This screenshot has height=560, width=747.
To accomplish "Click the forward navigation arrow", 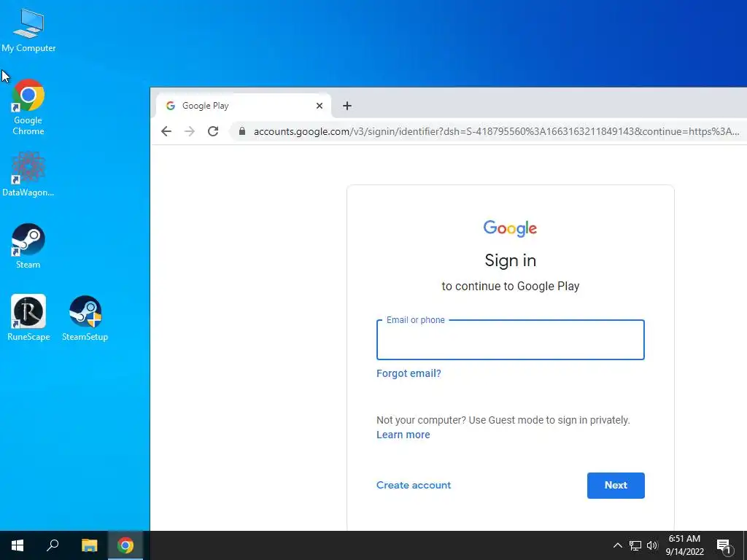I will click(190, 131).
